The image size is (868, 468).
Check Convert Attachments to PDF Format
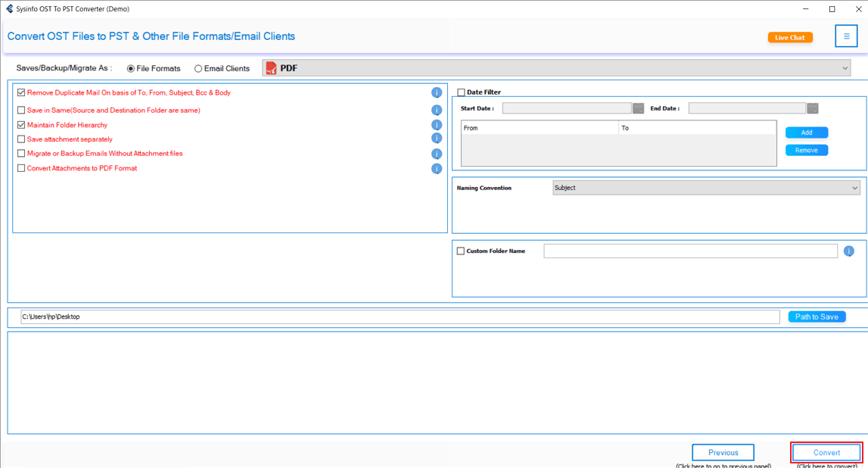pyautogui.click(x=21, y=168)
